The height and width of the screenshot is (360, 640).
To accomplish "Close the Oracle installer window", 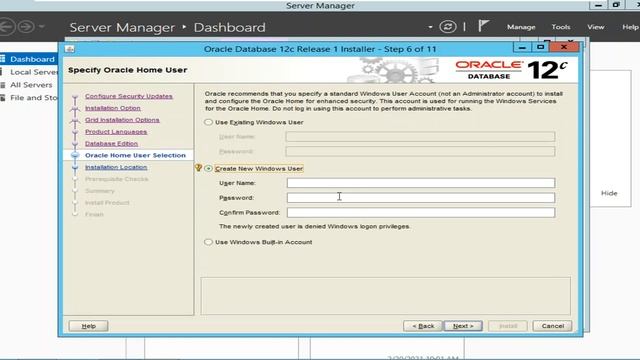I will tap(564, 48).
